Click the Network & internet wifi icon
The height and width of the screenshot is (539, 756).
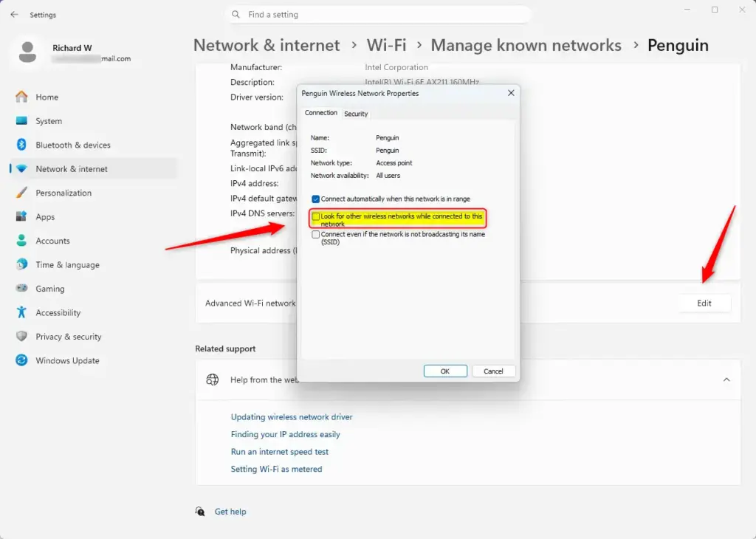21,169
